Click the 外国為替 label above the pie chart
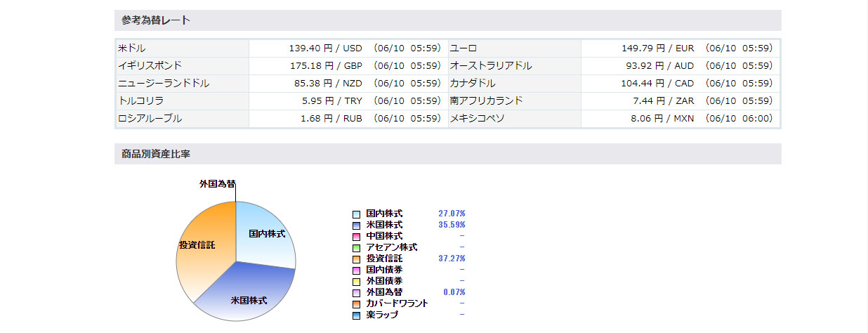The image size is (868, 333). tap(217, 183)
